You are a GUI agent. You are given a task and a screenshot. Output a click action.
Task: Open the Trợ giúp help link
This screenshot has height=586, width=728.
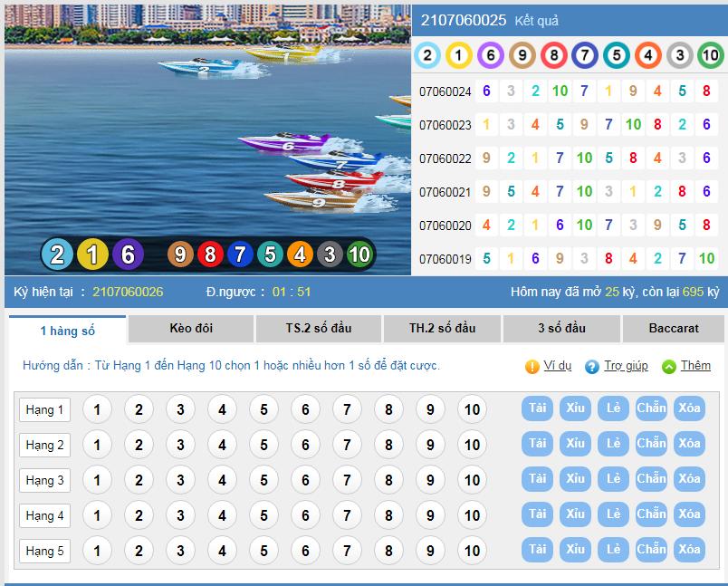click(626, 366)
